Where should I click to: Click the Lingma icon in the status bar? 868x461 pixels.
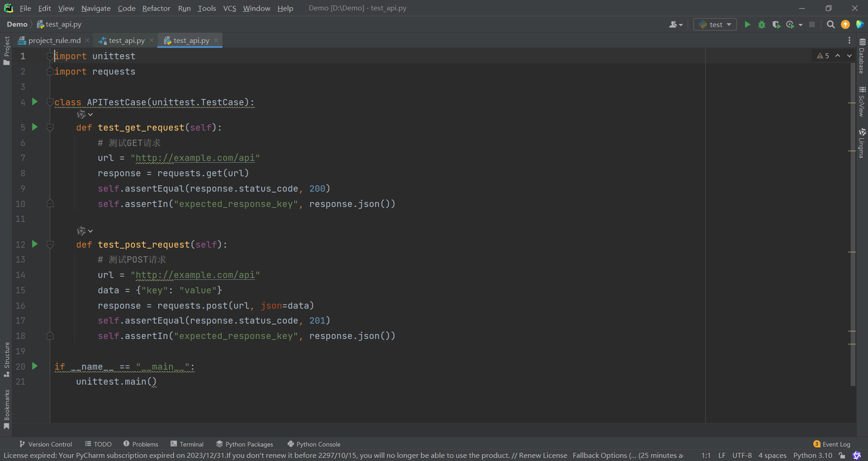pos(857,455)
